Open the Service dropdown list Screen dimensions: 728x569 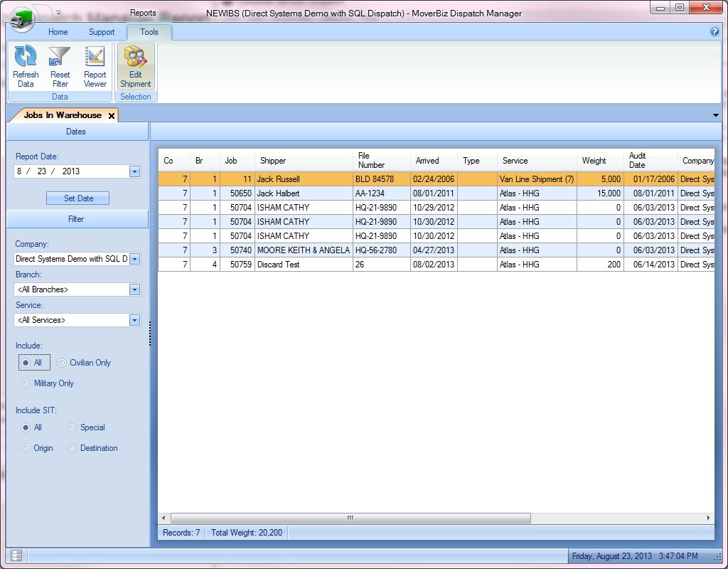(x=134, y=320)
